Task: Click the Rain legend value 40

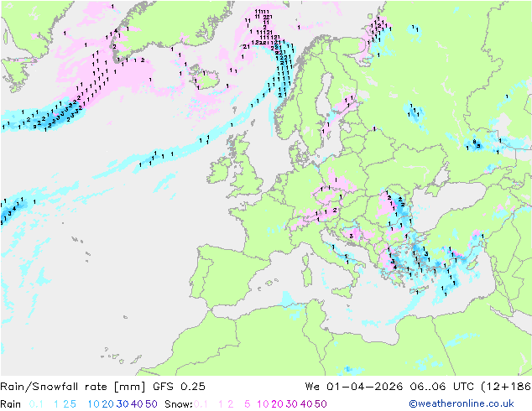Action: coord(137,404)
